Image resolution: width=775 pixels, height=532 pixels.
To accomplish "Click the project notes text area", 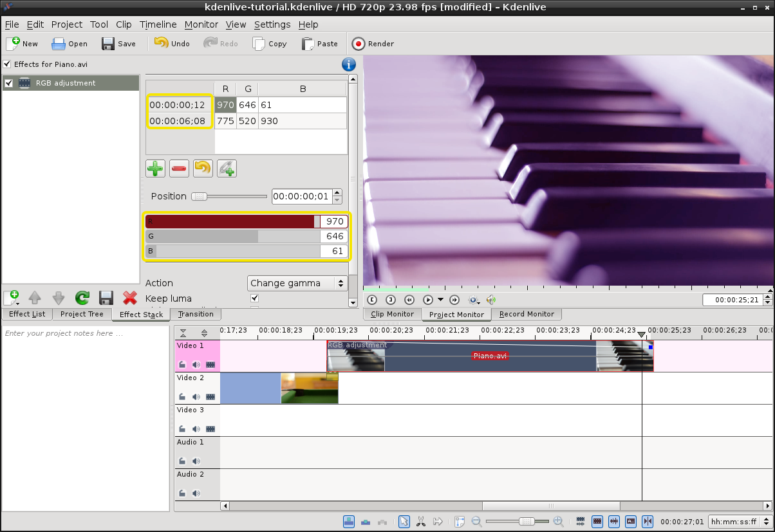I will 87,419.
